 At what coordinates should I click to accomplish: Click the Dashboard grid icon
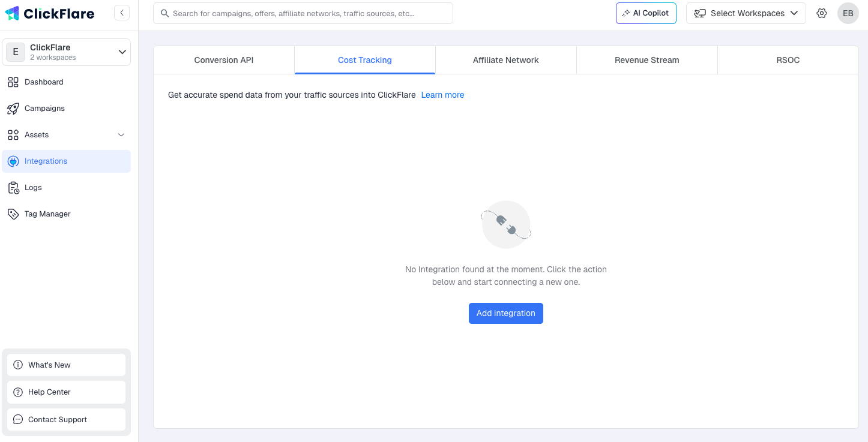click(x=13, y=82)
